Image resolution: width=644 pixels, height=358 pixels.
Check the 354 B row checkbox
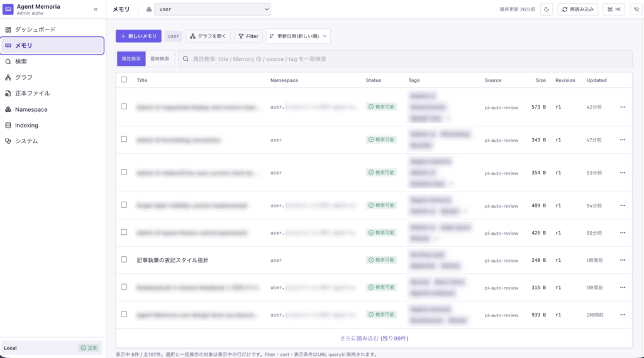(124, 172)
